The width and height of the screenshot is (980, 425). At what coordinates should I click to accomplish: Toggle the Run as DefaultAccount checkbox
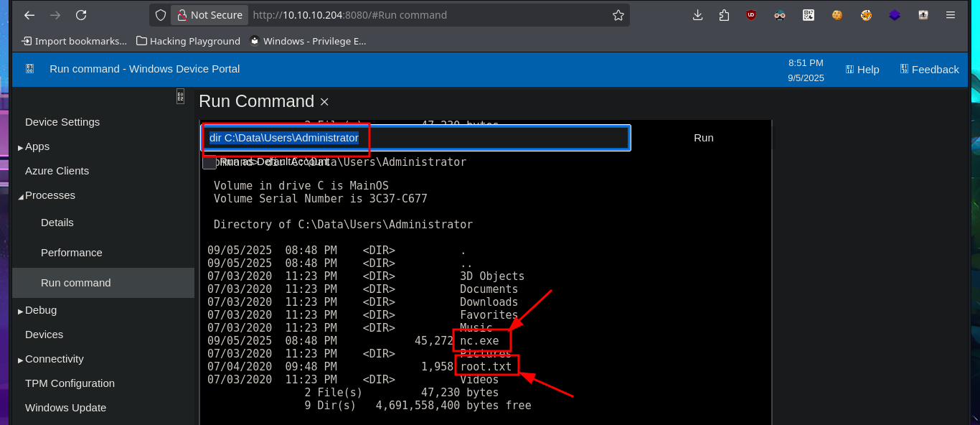tap(209, 162)
